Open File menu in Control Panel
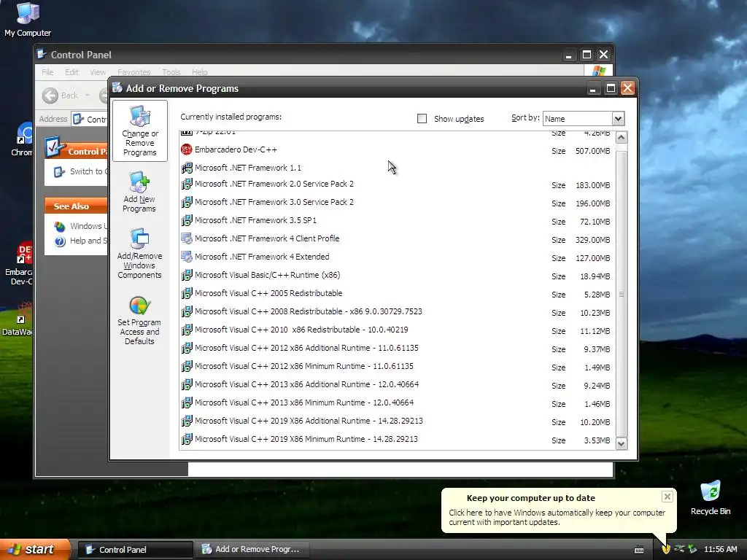The height and width of the screenshot is (560, 747). (x=47, y=72)
